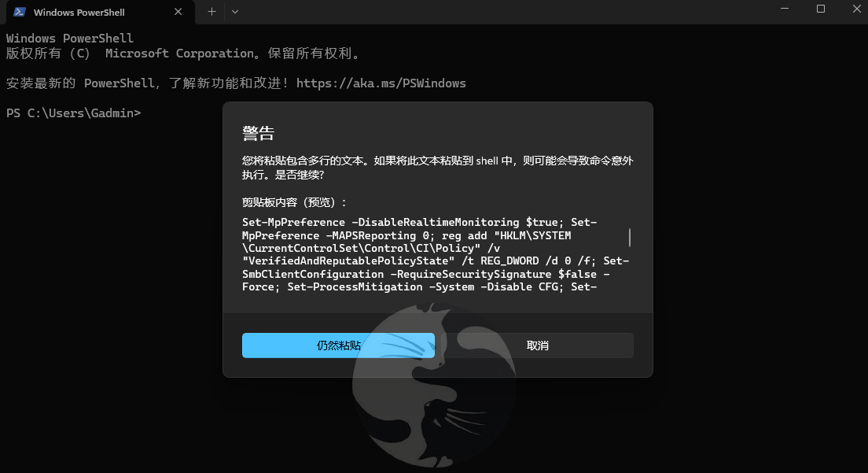The width and height of the screenshot is (868, 473).
Task: Click the https://aka.ms/PSWindows link
Action: click(x=381, y=83)
